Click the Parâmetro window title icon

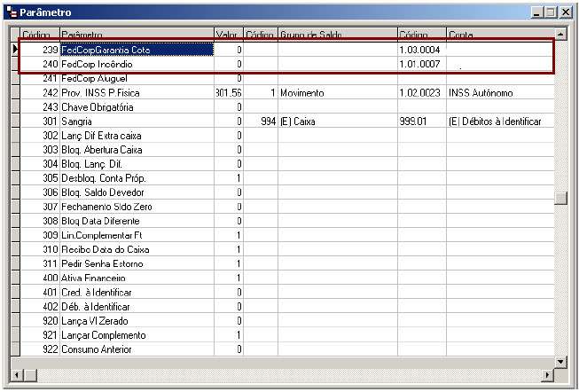(x=11, y=12)
